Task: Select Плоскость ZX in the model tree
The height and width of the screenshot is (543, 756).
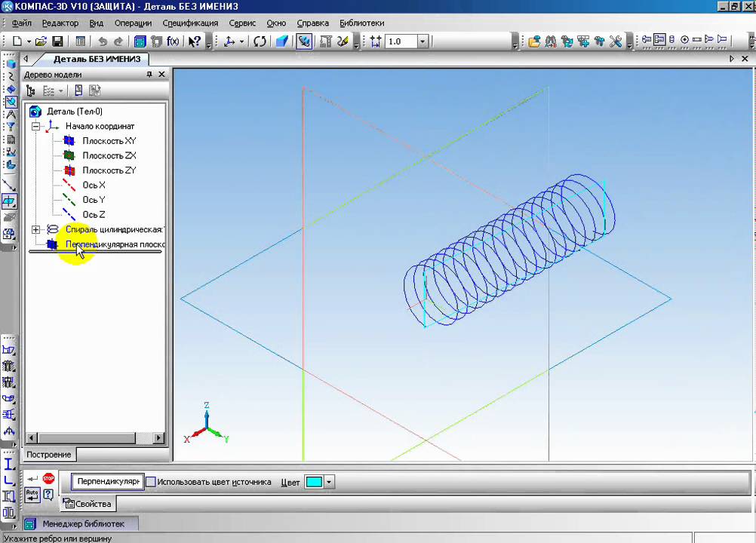Action: (109, 155)
